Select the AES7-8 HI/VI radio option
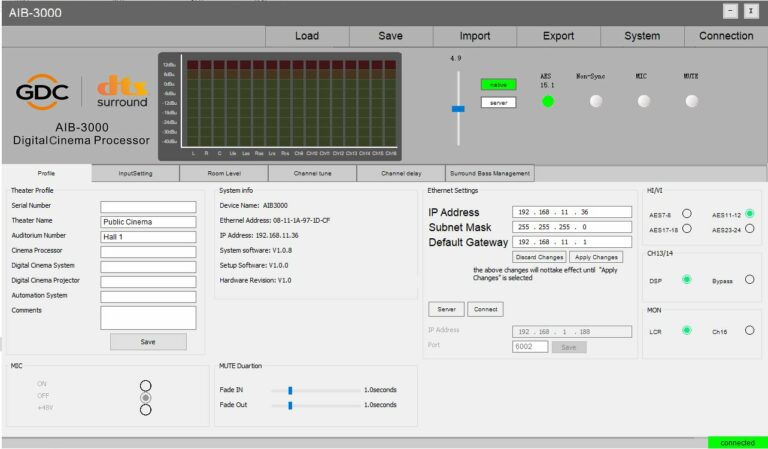This screenshot has height=449, width=768. [x=687, y=213]
